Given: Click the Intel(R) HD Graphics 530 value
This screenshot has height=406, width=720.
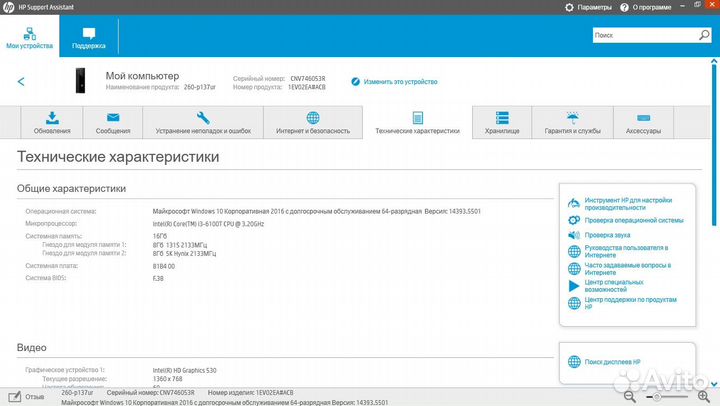Looking at the screenshot, I should click(x=184, y=370).
